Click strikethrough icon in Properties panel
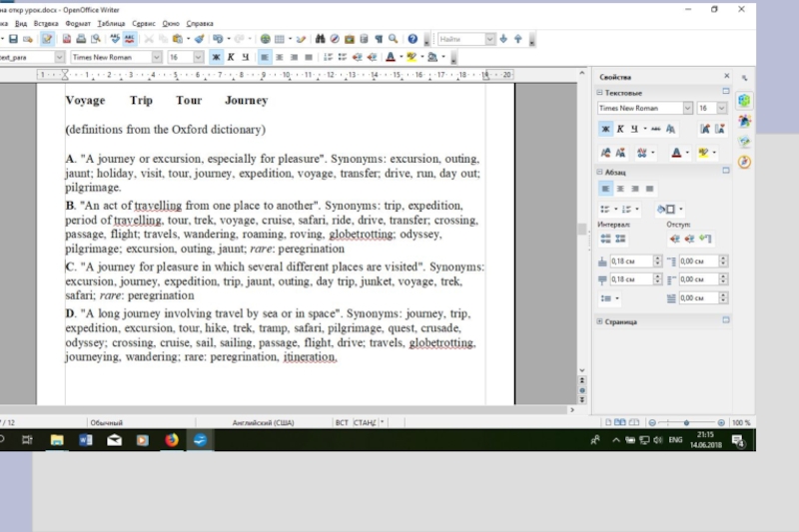The height and width of the screenshot is (532, 799). [655, 129]
